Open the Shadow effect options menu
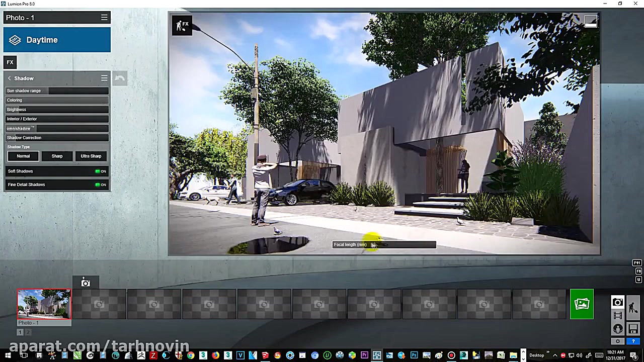Screen dimensions: 644x362 tap(104, 78)
